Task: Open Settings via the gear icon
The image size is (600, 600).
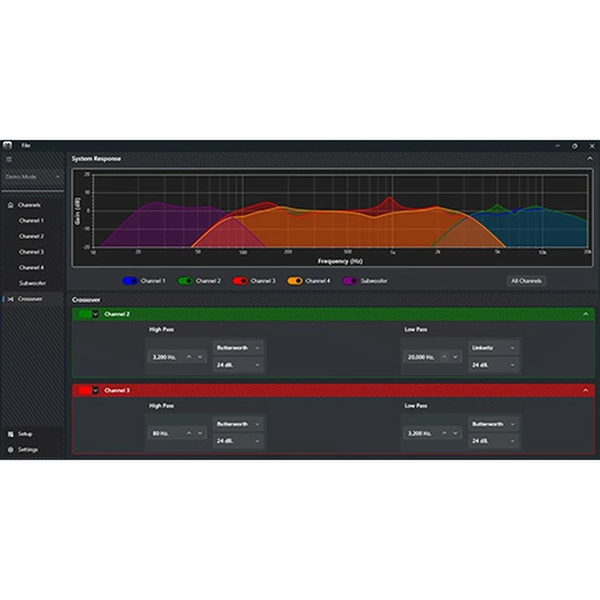Action: tap(10, 450)
